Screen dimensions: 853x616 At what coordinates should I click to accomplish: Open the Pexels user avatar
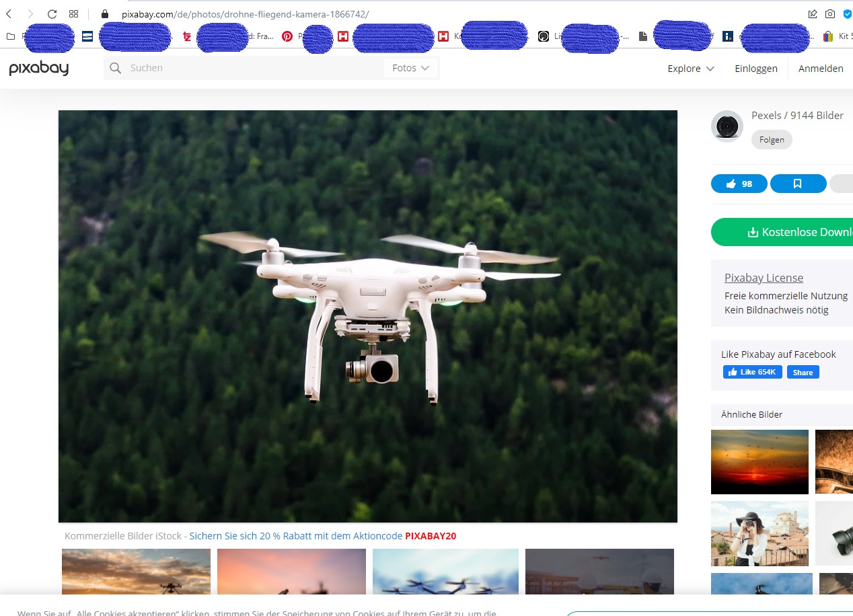click(727, 126)
